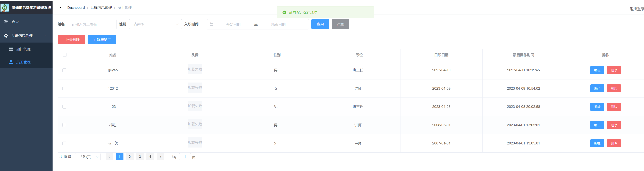This screenshot has height=171, width=644.
Task: Click the grid icon beside 部门管理
Action: [11, 49]
